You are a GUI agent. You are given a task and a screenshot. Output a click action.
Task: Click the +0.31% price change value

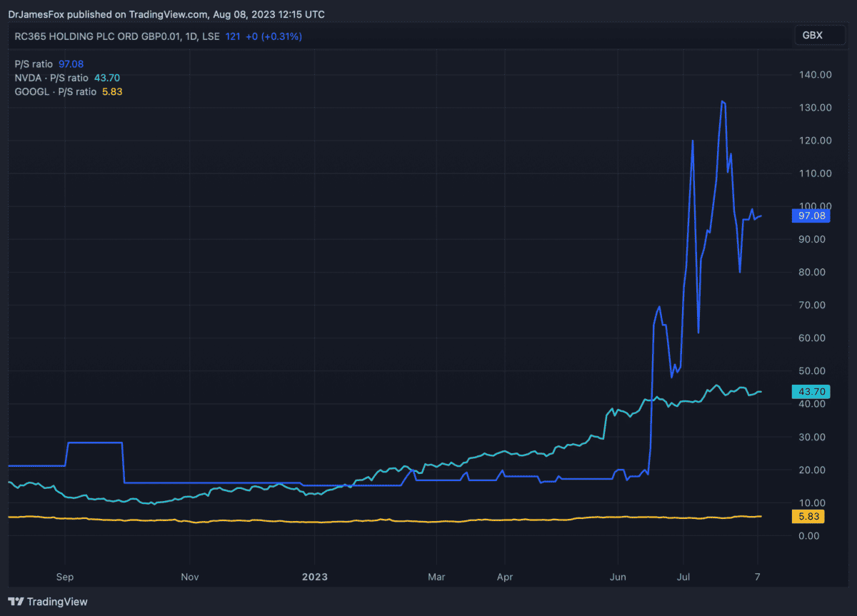282,36
